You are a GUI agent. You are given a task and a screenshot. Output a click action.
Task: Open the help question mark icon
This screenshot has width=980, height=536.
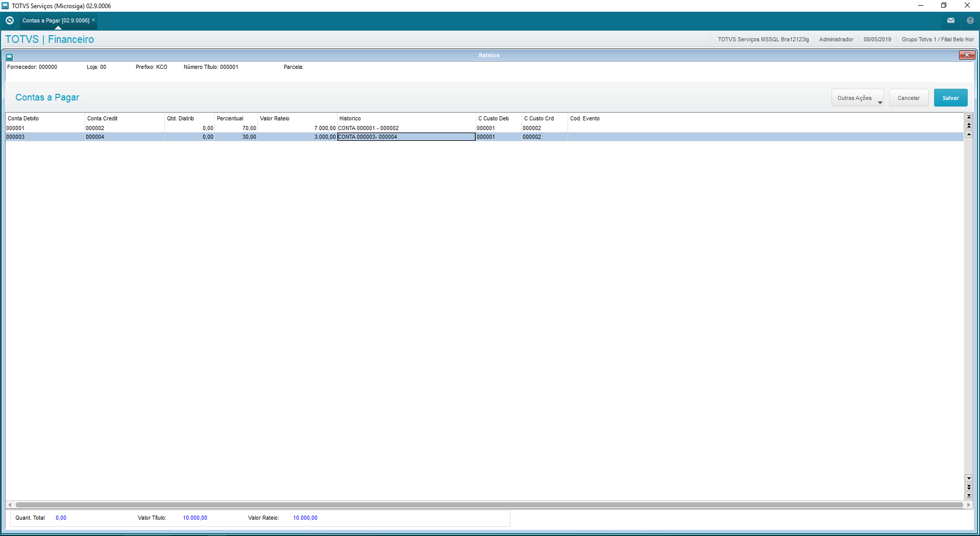click(x=970, y=20)
